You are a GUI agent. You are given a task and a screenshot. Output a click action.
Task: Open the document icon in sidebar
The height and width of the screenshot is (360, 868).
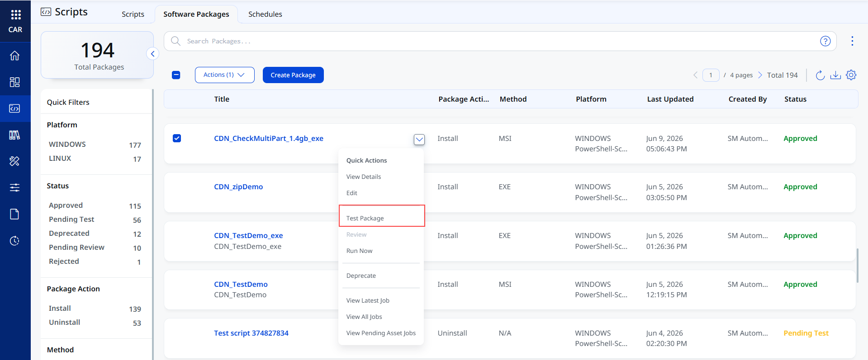[x=15, y=214]
